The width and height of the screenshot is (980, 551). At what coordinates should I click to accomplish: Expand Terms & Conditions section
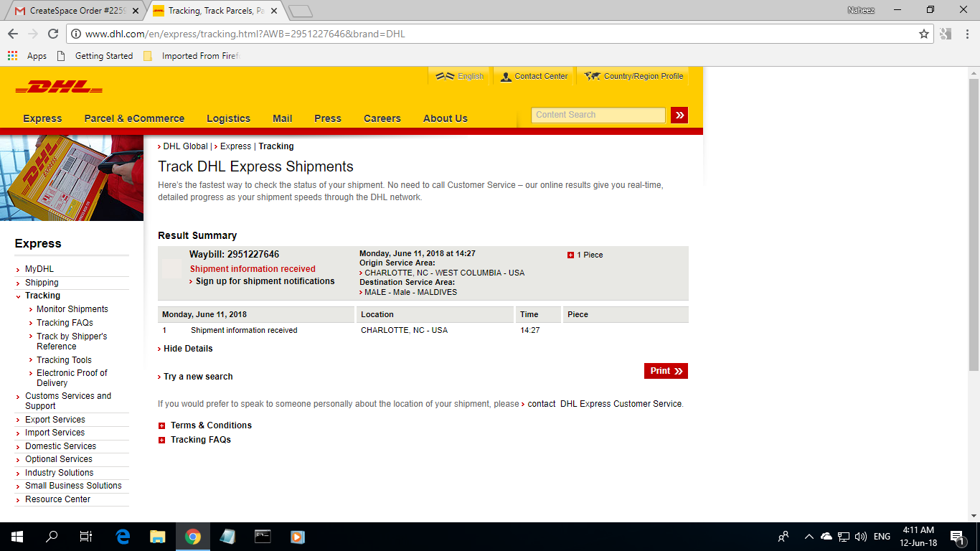click(205, 425)
